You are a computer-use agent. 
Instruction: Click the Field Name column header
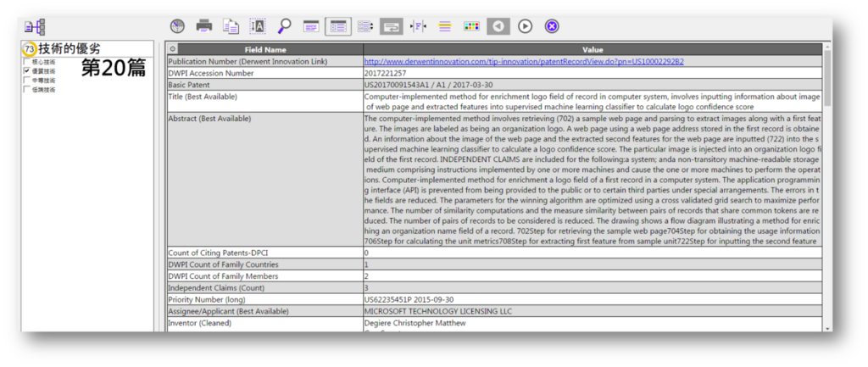point(265,50)
